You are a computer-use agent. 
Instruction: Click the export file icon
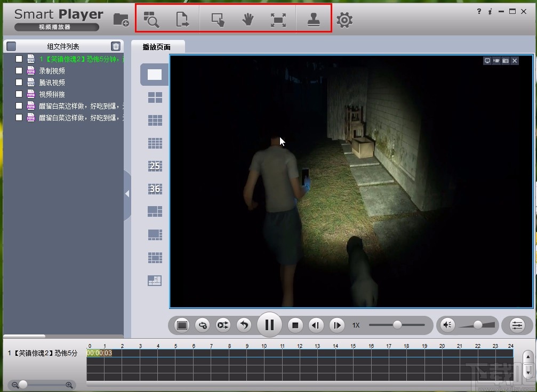click(182, 20)
